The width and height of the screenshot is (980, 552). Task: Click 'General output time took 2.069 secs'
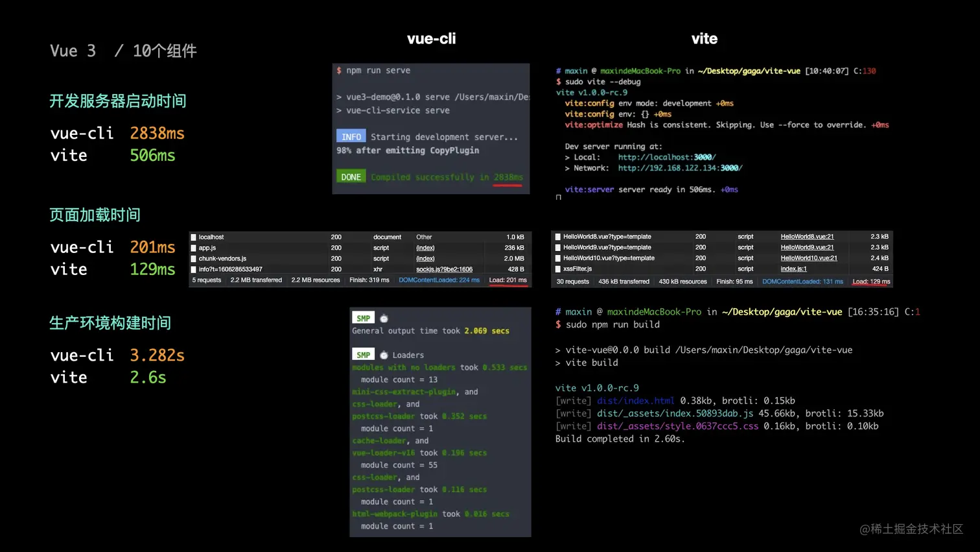pos(431,331)
